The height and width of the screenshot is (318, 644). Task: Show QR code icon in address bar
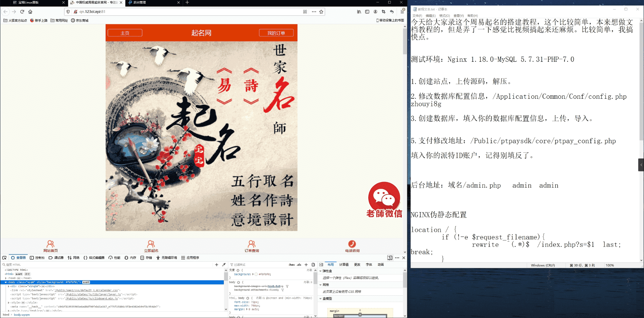[x=305, y=12]
